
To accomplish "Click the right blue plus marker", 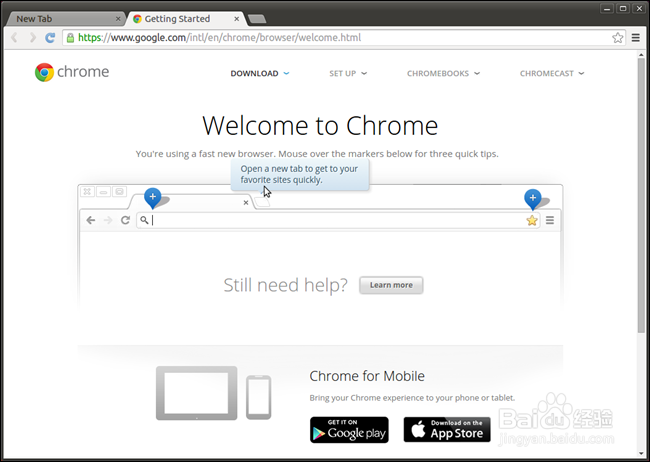I will (533, 199).
